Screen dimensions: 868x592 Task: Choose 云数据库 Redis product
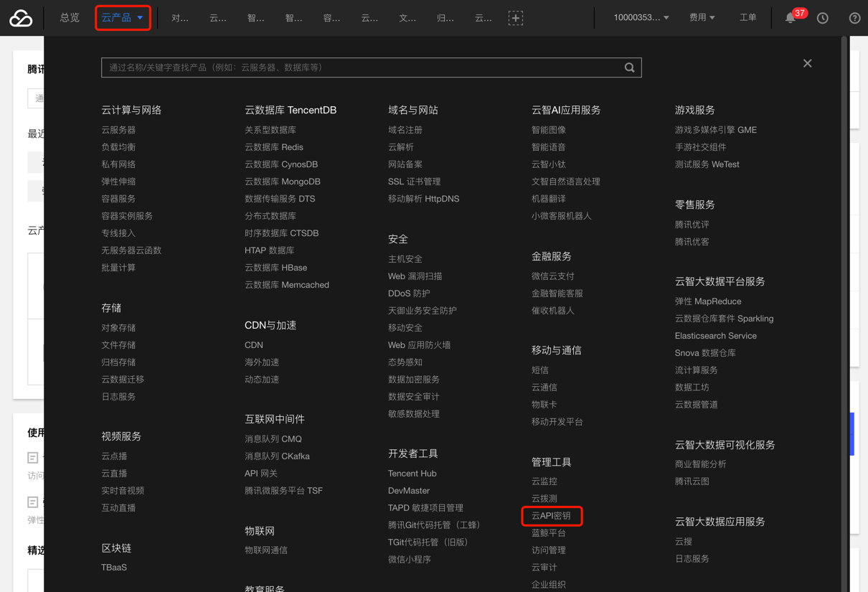click(273, 147)
